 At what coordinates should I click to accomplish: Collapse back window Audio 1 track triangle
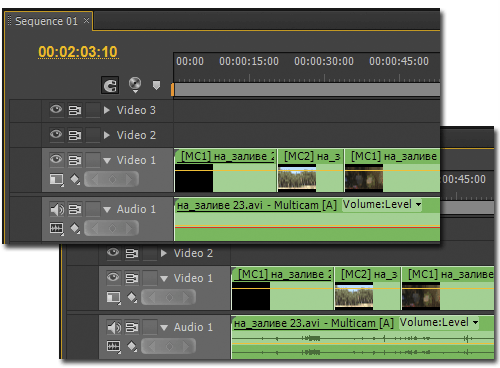[x=164, y=328]
